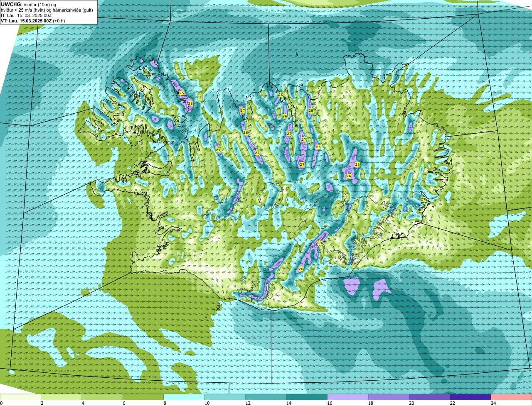Pick the 20–22 m/s violet legend segment

click(430, 397)
